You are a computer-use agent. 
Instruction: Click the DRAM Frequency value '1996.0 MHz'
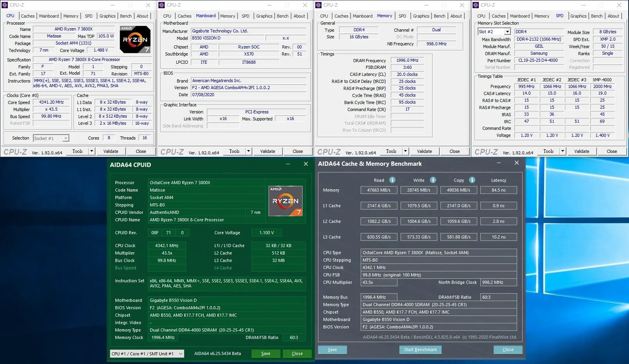(x=407, y=60)
